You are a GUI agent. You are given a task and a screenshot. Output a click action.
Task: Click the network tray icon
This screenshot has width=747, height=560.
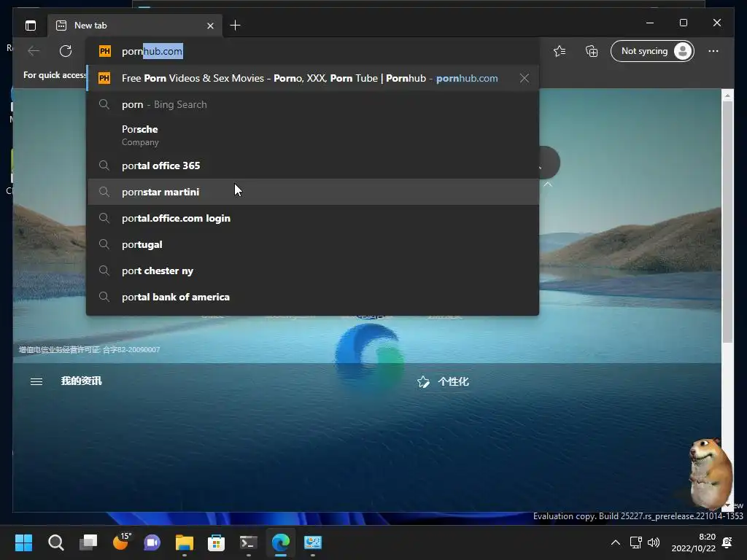(x=636, y=542)
